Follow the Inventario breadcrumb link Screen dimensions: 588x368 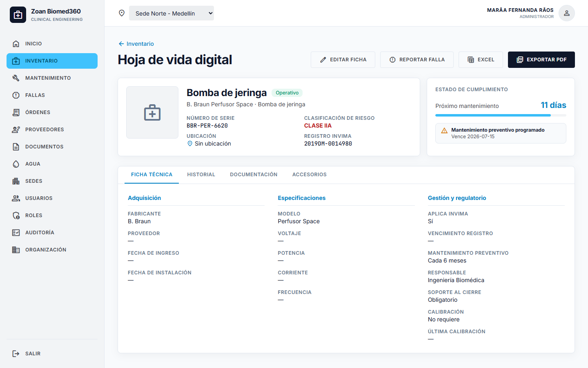pos(140,44)
